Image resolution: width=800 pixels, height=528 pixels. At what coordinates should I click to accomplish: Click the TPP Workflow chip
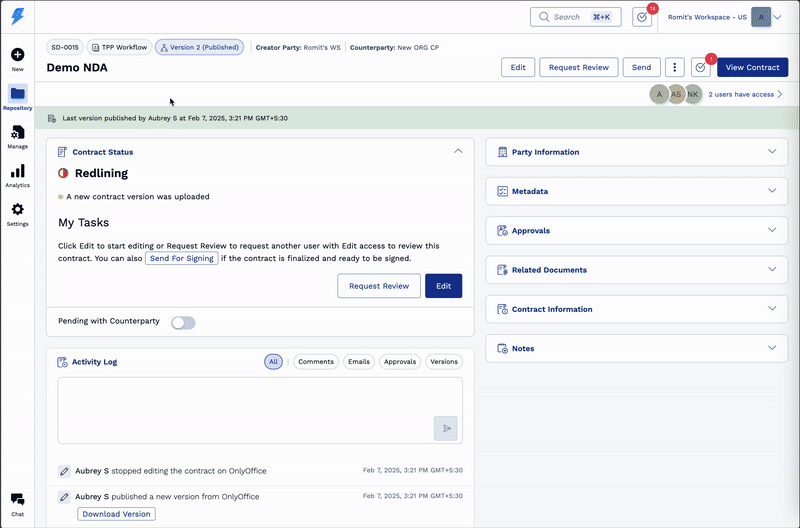pos(119,47)
